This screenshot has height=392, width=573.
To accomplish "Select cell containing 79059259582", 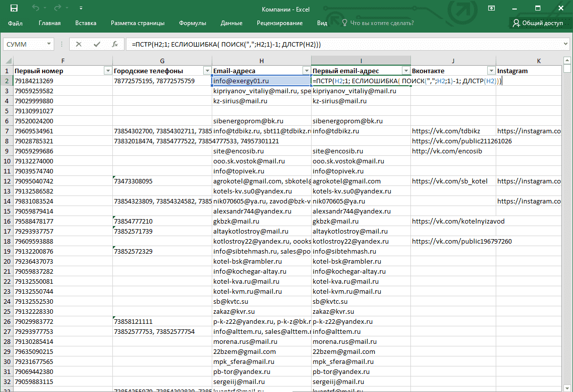I will point(63,91).
